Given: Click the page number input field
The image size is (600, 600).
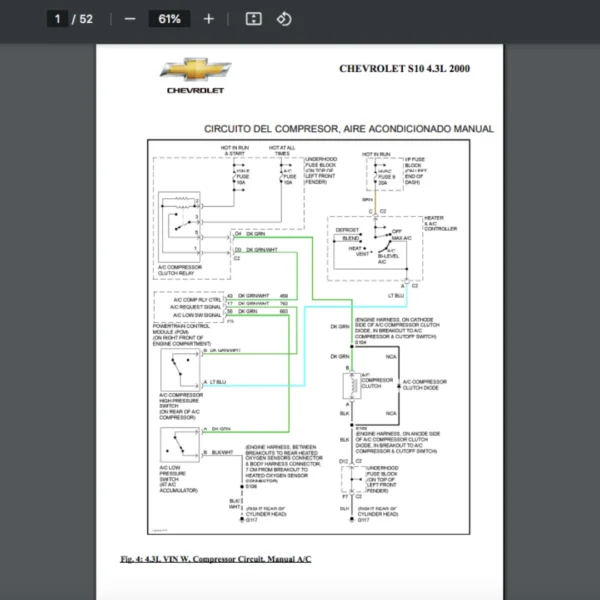Looking at the screenshot, I should (58, 19).
